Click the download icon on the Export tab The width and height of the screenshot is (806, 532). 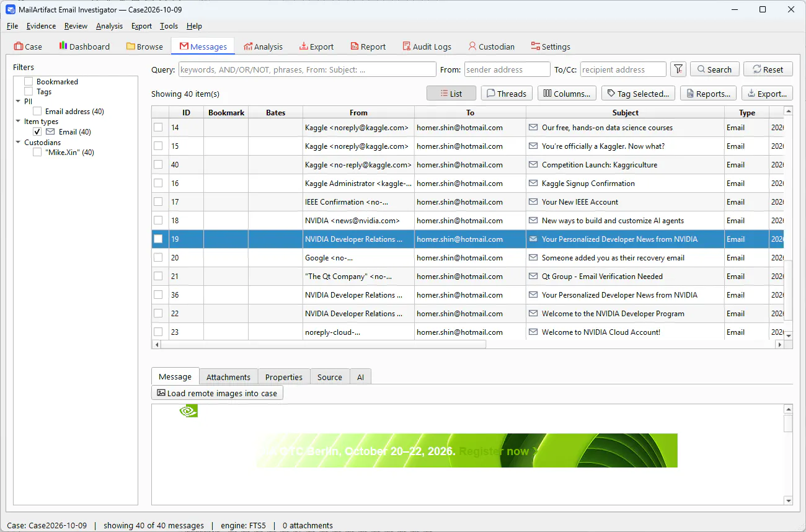pyautogui.click(x=304, y=47)
